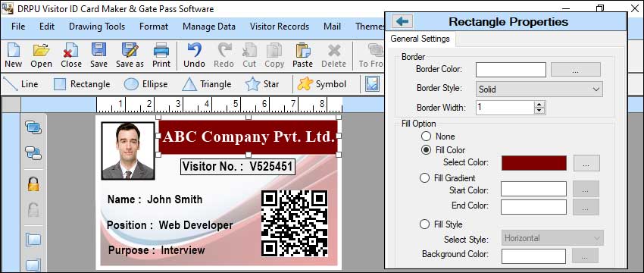
Task: Click Background Color ellipsis button
Action: click(x=585, y=256)
